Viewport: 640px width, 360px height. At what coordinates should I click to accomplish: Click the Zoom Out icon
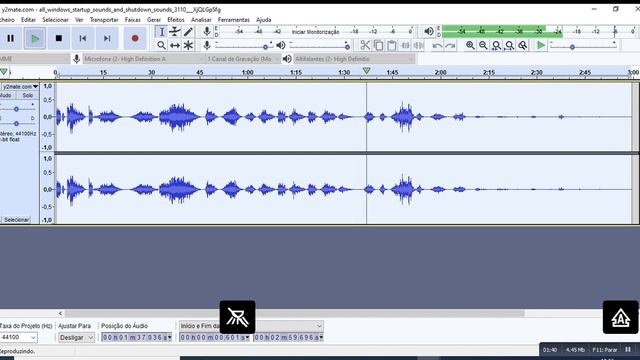[483, 45]
